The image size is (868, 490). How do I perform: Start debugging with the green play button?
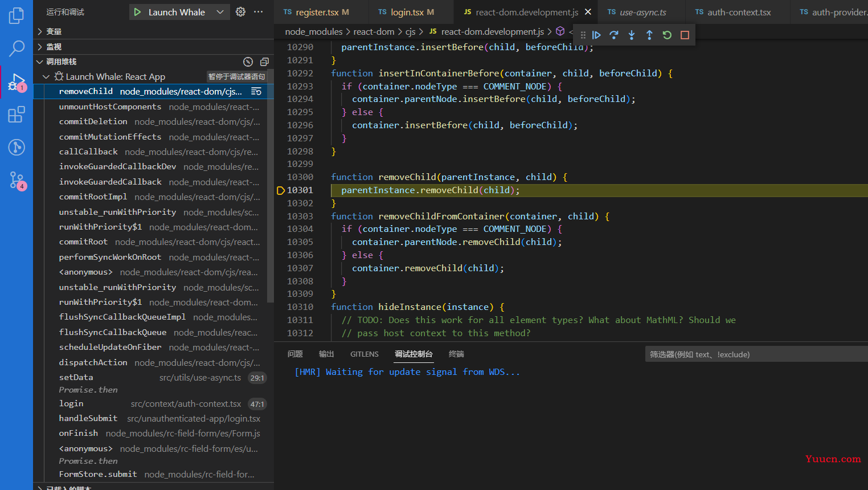tap(137, 12)
